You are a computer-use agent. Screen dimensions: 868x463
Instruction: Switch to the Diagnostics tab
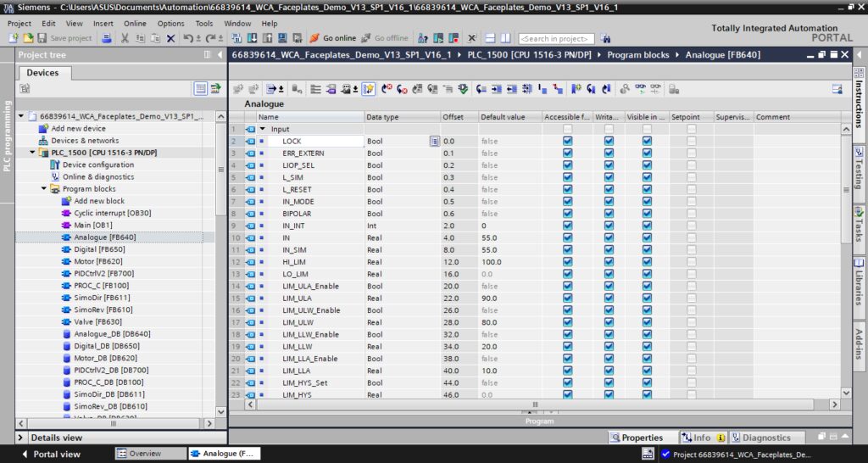pyautogui.click(x=766, y=438)
